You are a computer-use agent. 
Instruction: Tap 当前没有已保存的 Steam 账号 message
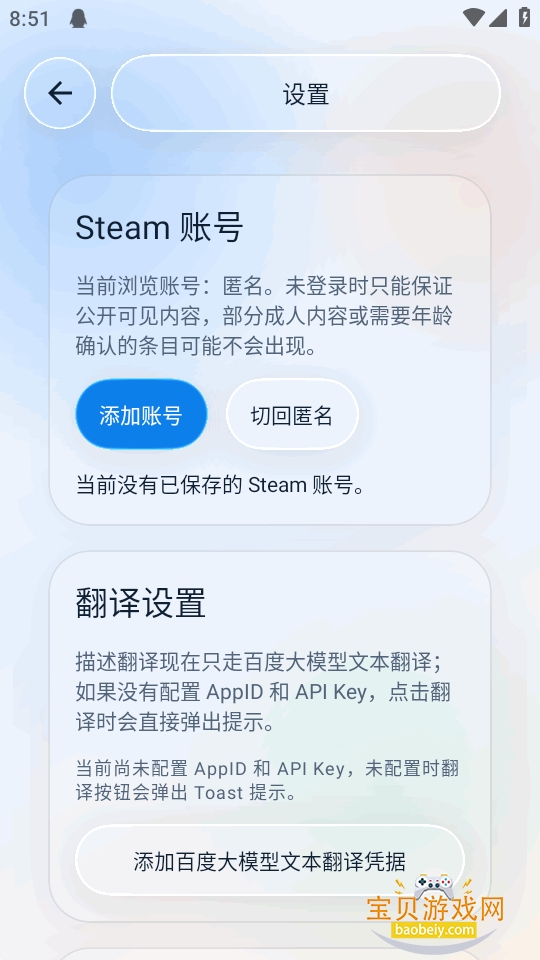click(220, 485)
